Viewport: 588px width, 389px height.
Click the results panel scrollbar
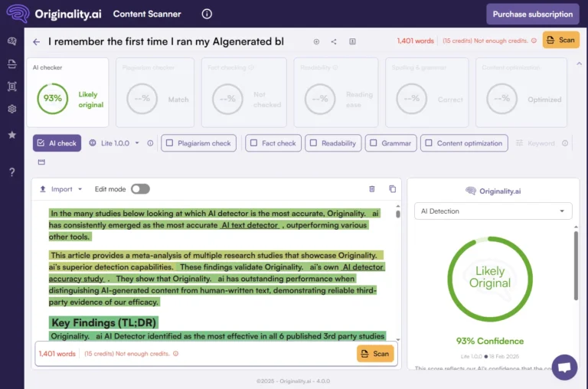(576, 266)
